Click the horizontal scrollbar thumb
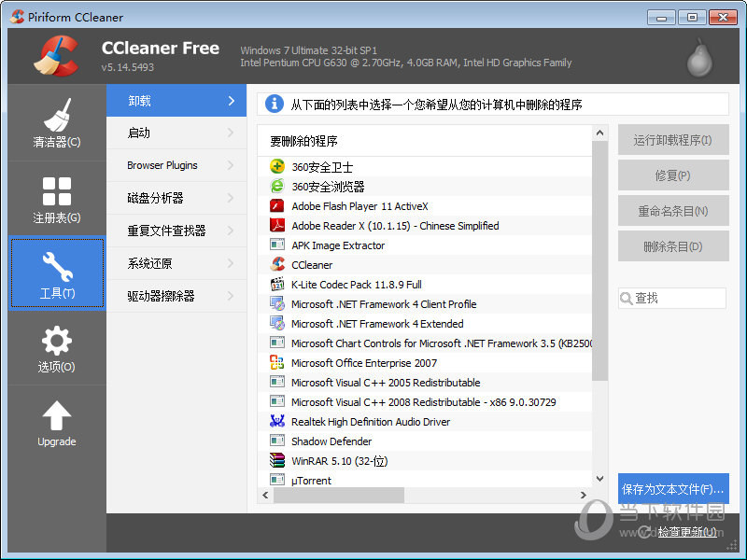 pos(339,496)
